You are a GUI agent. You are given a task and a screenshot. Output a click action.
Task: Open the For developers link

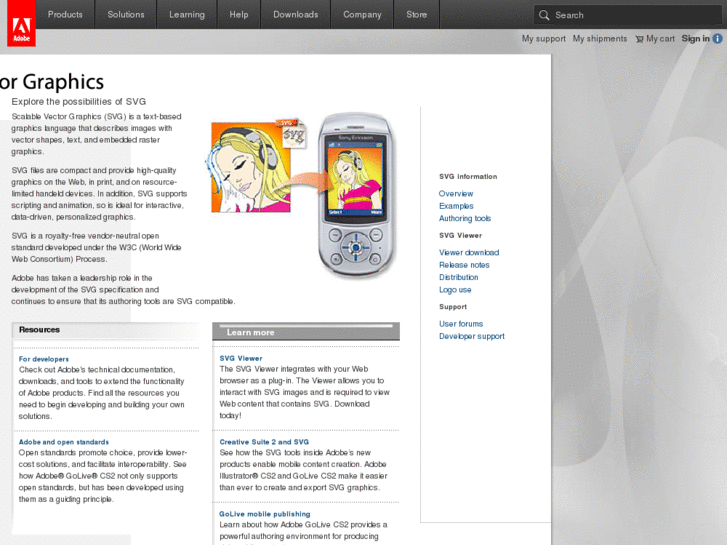click(44, 359)
